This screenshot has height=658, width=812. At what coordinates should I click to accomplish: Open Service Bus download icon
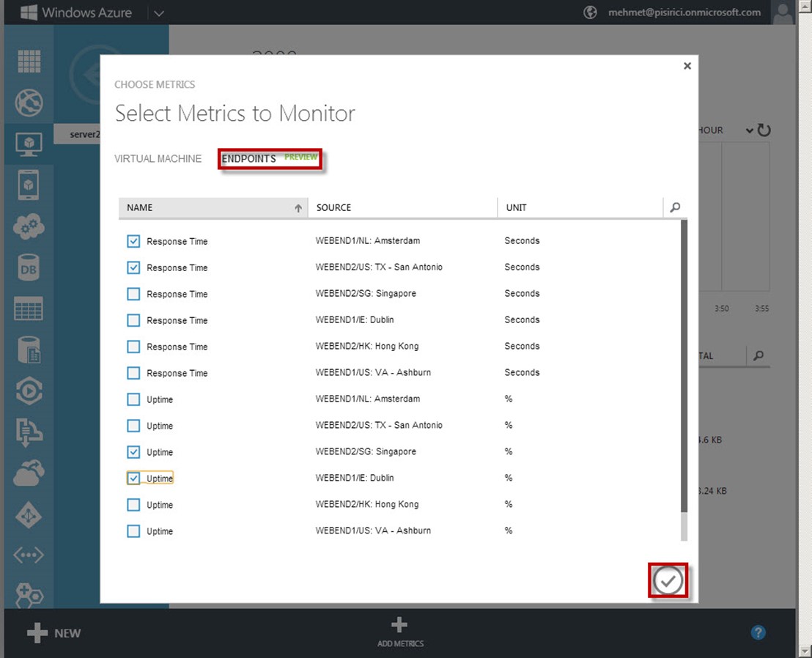pos(29,432)
